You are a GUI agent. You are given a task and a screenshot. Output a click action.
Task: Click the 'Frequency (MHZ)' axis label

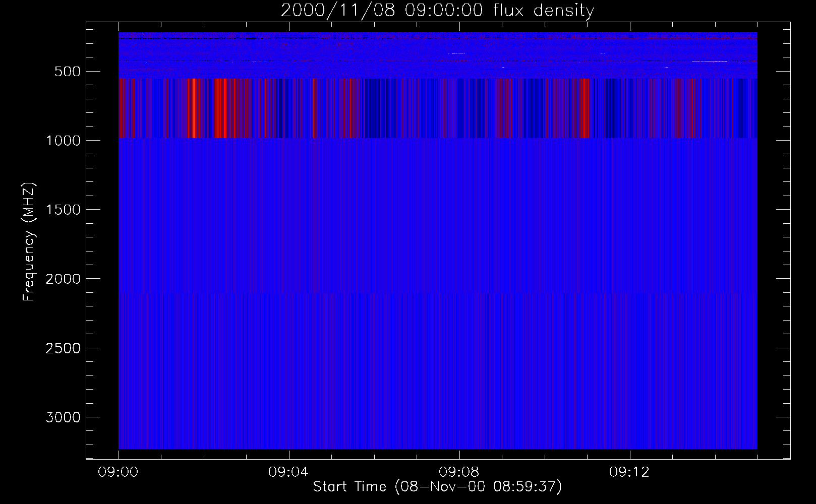(29, 242)
